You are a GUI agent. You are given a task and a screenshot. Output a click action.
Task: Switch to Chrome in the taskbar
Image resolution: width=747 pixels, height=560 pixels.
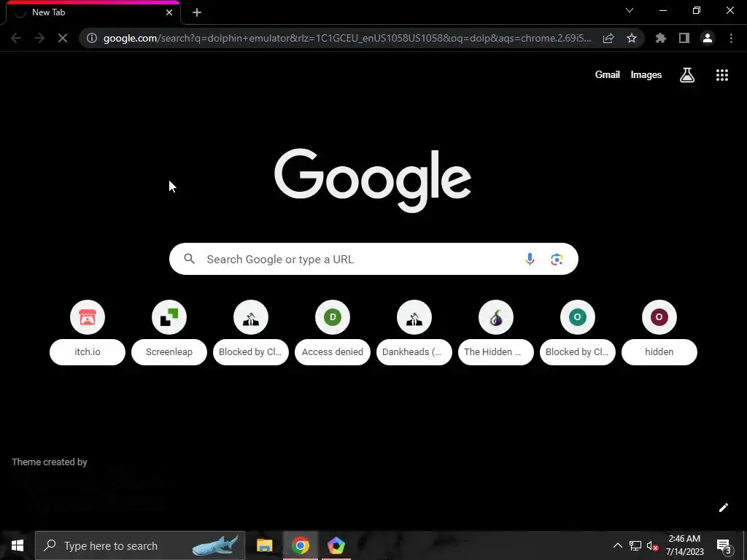click(300, 545)
